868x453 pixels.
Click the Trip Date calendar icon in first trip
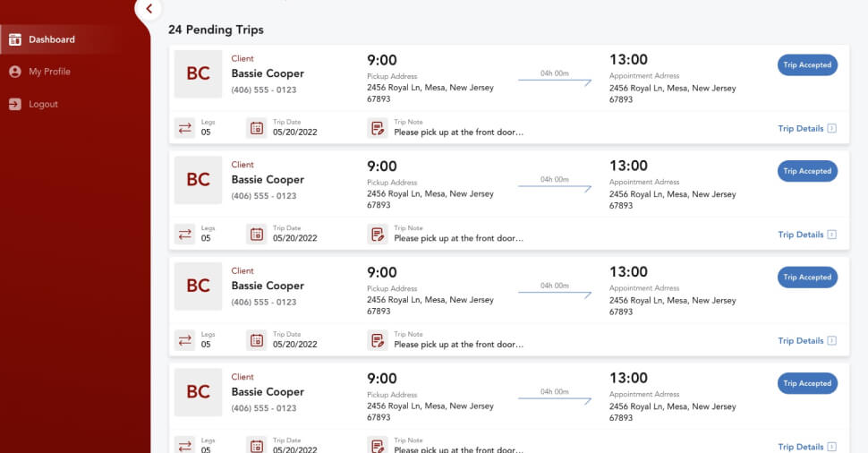257,128
